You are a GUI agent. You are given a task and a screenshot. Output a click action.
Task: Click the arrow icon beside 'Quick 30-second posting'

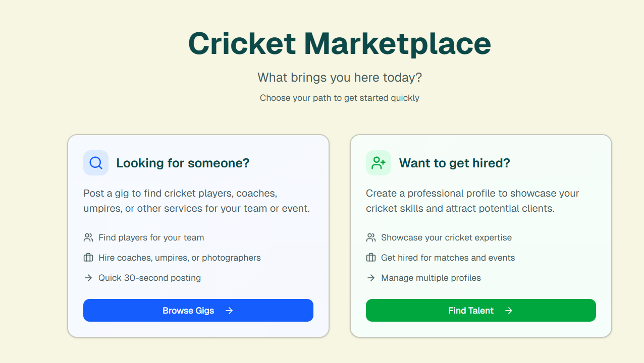tap(88, 277)
